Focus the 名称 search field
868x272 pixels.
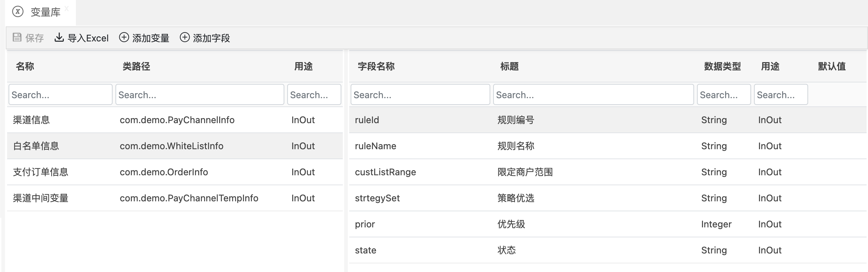point(60,95)
